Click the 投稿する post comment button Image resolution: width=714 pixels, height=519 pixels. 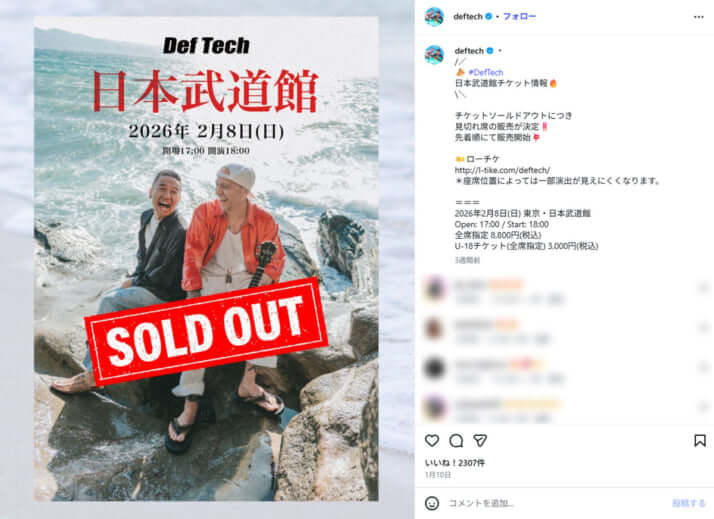[688, 503]
